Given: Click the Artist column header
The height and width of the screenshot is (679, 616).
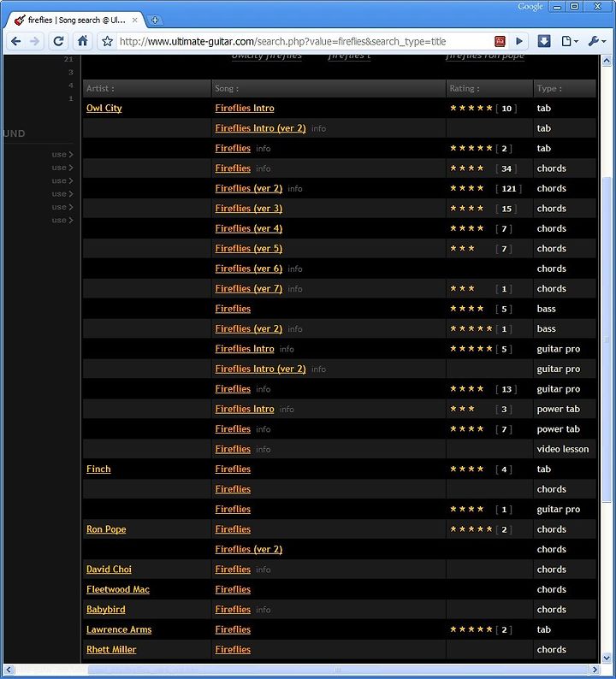Looking at the screenshot, I should point(147,88).
